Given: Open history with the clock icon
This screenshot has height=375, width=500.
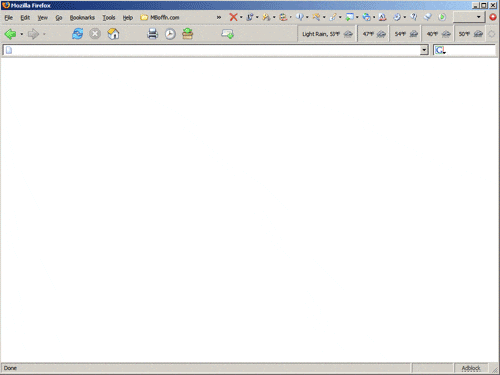Looking at the screenshot, I should (x=170, y=34).
